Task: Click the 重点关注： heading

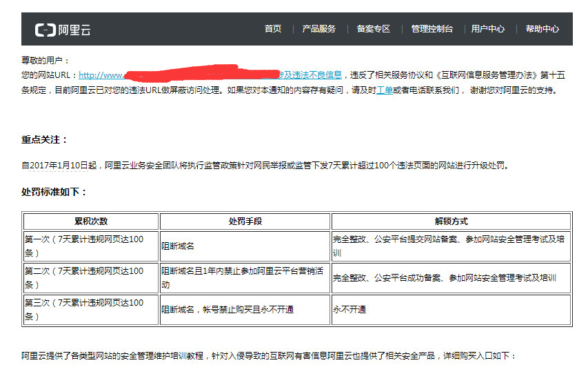Action: tap(45, 139)
